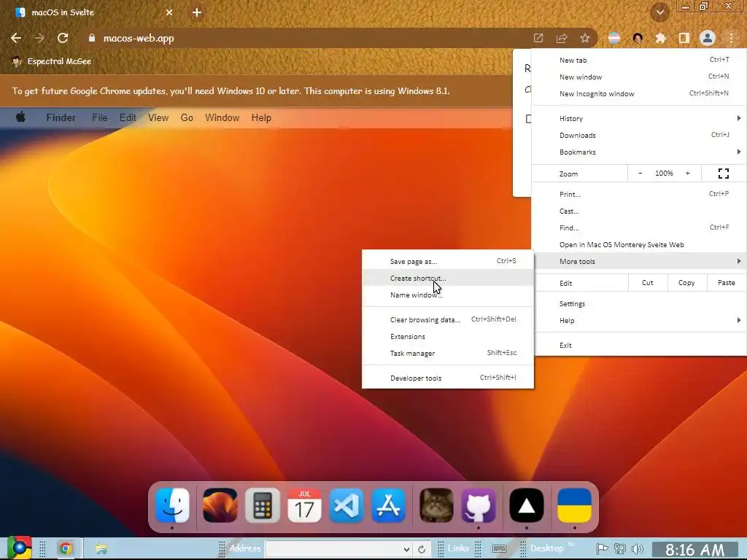Screen dimensions: 747x560
Task: Click the volume speaker tray icon
Action: (637, 548)
